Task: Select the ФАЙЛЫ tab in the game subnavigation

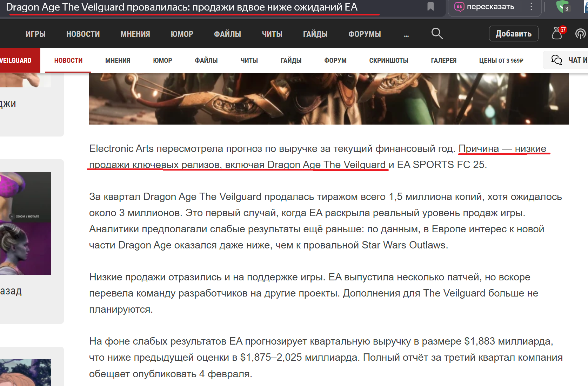Action: [x=206, y=60]
